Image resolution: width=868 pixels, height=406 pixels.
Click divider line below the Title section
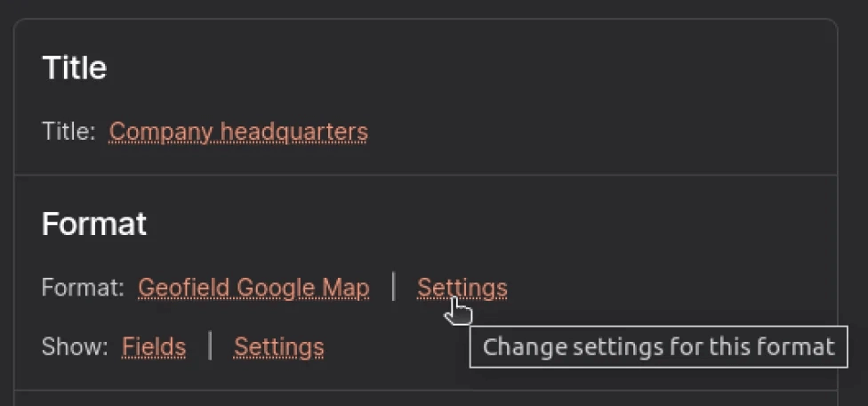[x=425, y=175]
